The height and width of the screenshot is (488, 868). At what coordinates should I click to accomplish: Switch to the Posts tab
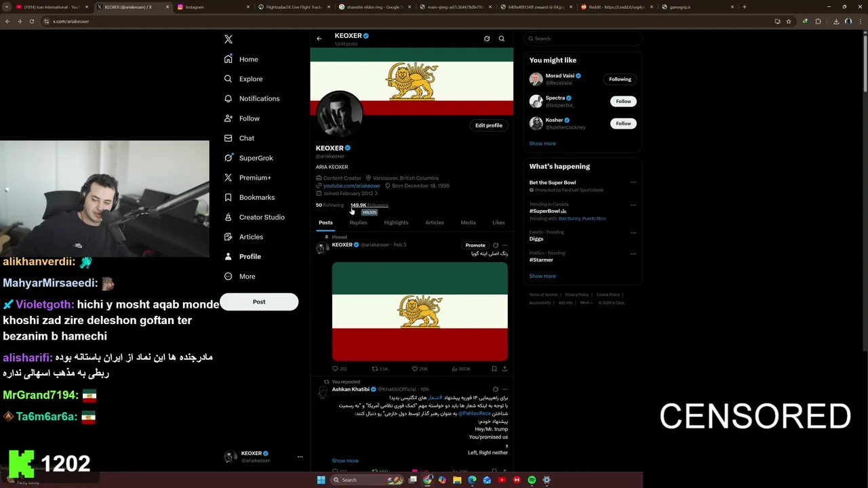coord(325,222)
